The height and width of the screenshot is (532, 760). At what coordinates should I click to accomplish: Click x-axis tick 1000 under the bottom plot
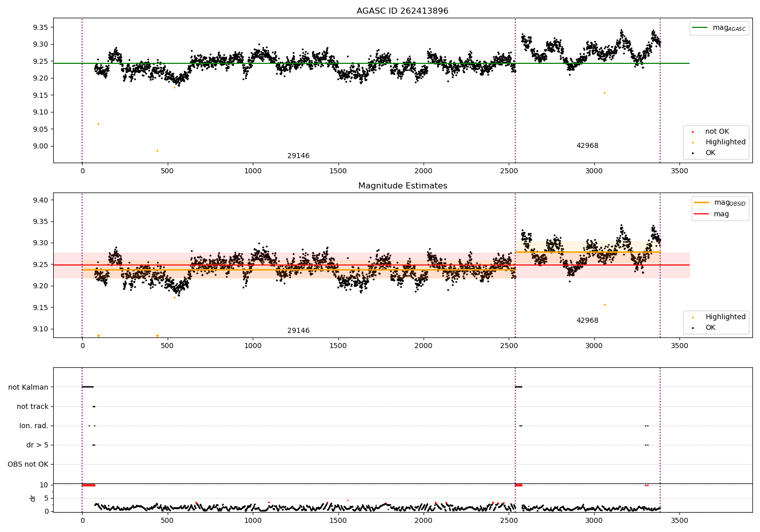point(253,520)
